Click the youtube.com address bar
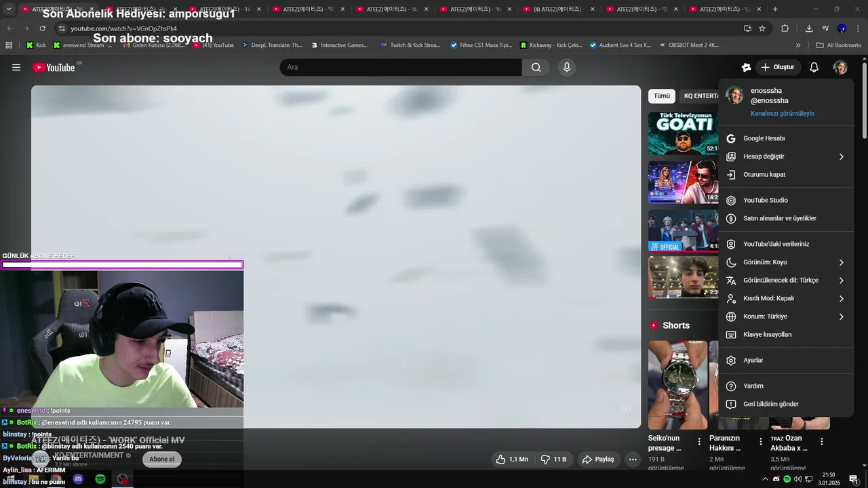Screen dimensions: 868x488 point(400,28)
